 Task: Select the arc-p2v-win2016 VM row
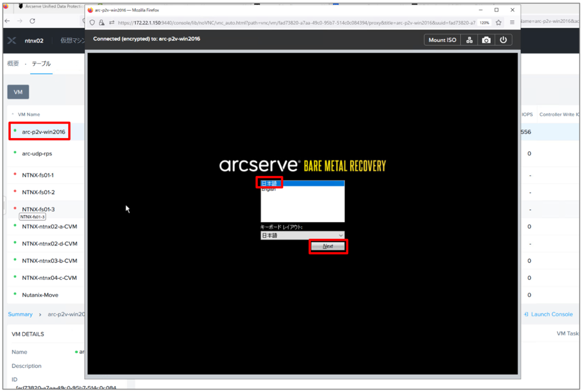click(x=44, y=132)
